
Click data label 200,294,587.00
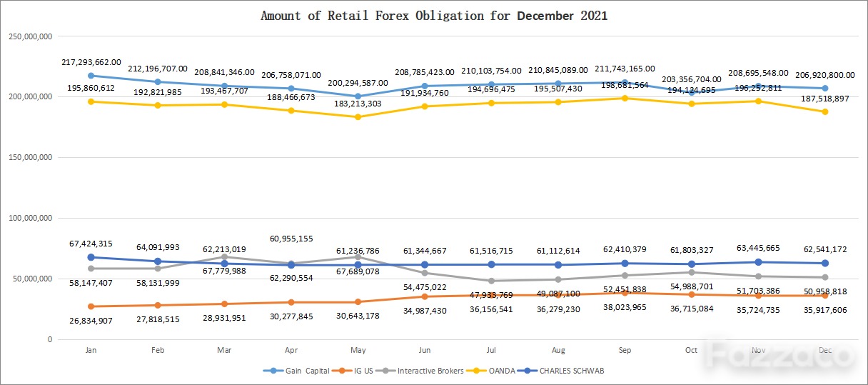[x=358, y=83]
